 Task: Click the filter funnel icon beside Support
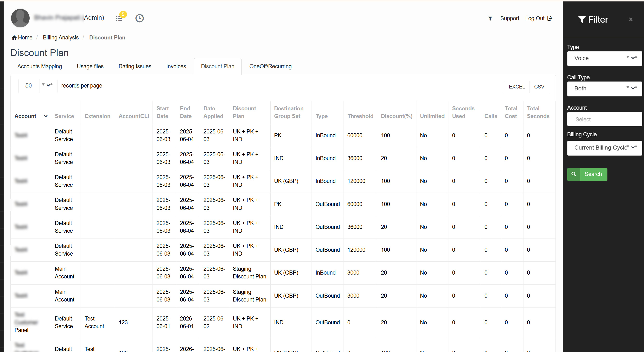click(490, 18)
